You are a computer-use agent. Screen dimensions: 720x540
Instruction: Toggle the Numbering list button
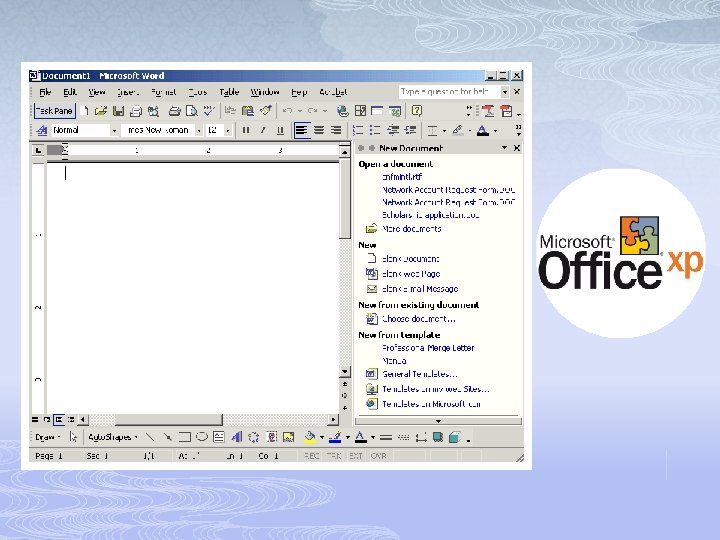click(358, 130)
